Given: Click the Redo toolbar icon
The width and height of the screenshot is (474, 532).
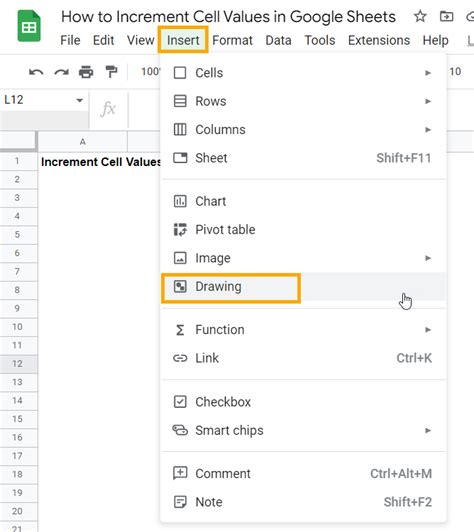Looking at the screenshot, I should 61,72.
